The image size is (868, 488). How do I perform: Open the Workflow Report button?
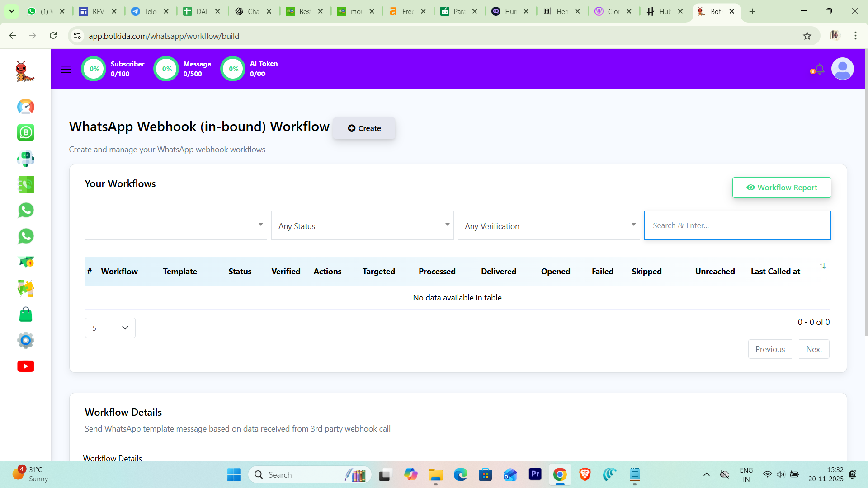tap(781, 188)
